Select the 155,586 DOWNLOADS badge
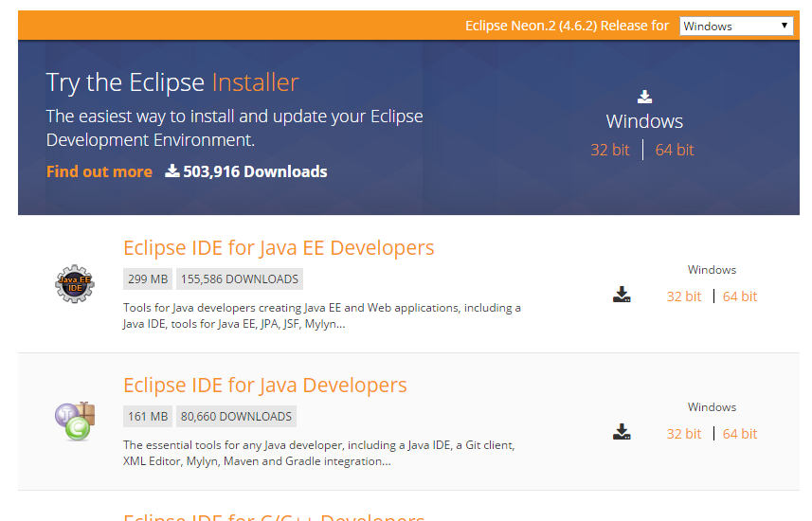 click(x=240, y=279)
